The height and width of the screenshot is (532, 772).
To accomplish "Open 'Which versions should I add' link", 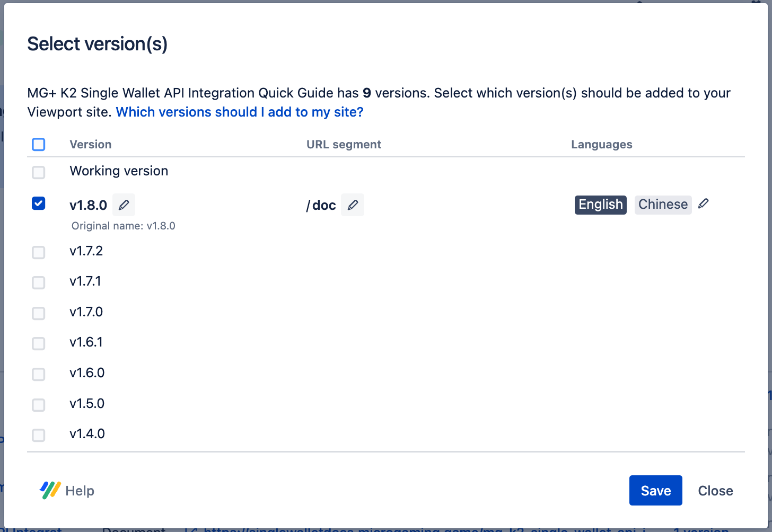I will coord(240,112).
